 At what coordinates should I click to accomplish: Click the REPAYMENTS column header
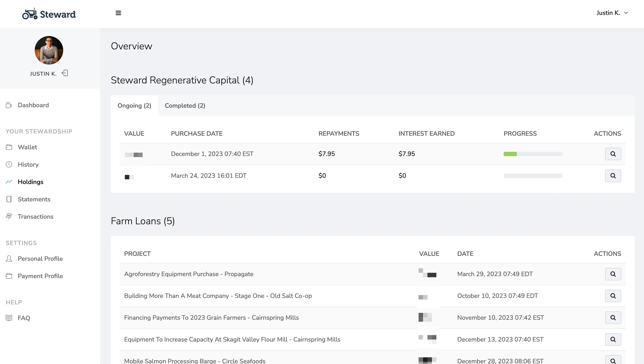(338, 133)
